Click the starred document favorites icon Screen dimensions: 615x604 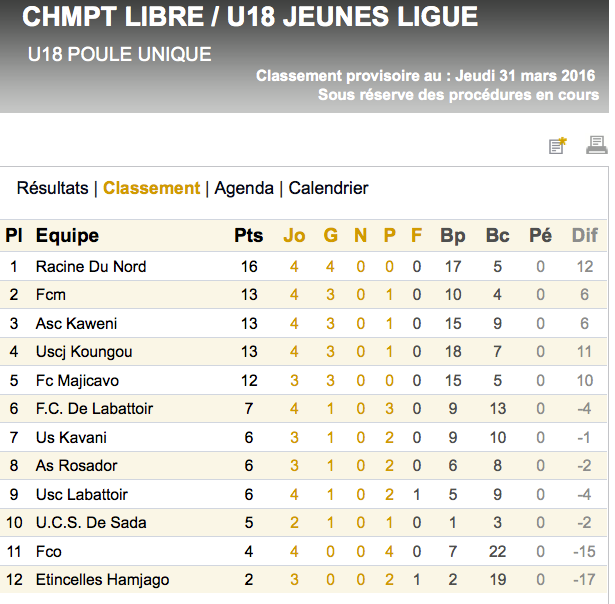point(558,146)
